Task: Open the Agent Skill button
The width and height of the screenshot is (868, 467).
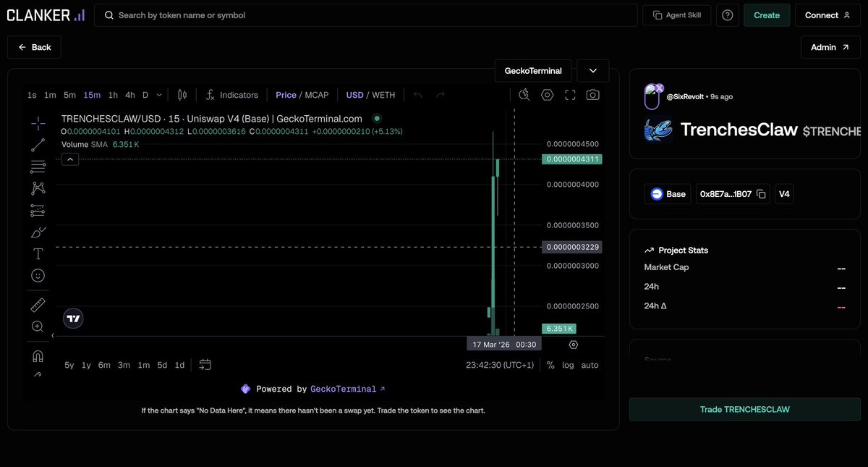Action: coord(677,15)
